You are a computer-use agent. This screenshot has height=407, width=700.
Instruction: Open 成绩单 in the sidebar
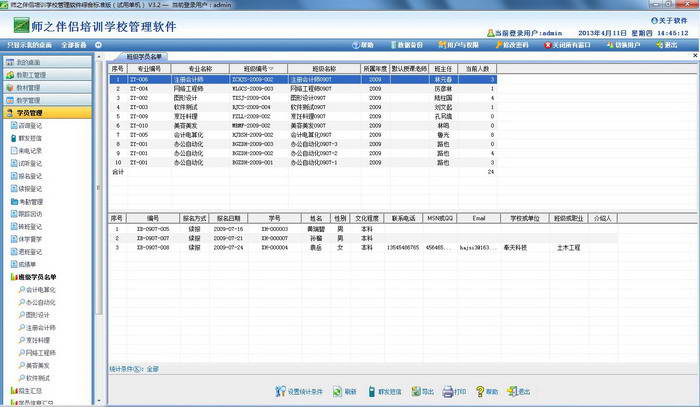tap(23, 264)
